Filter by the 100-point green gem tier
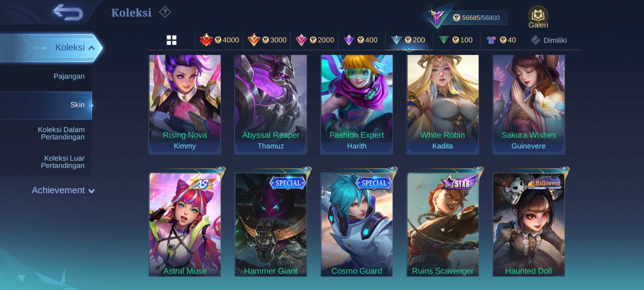 (x=456, y=40)
